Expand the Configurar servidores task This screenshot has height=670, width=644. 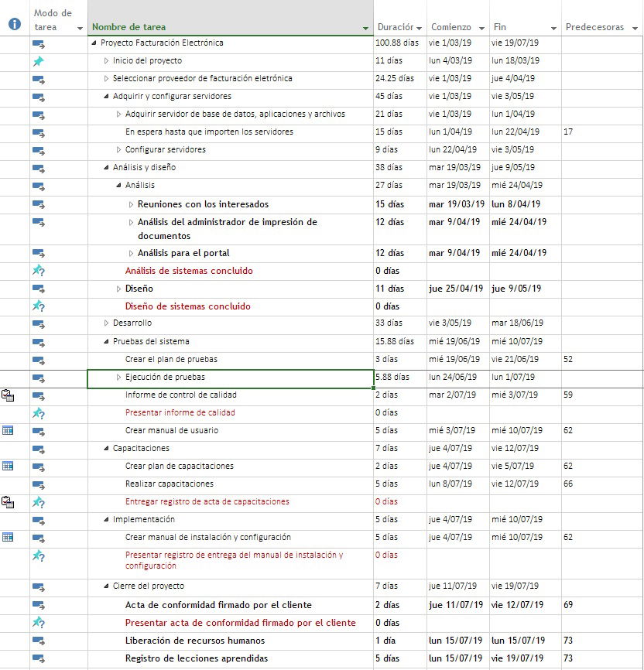(119, 149)
